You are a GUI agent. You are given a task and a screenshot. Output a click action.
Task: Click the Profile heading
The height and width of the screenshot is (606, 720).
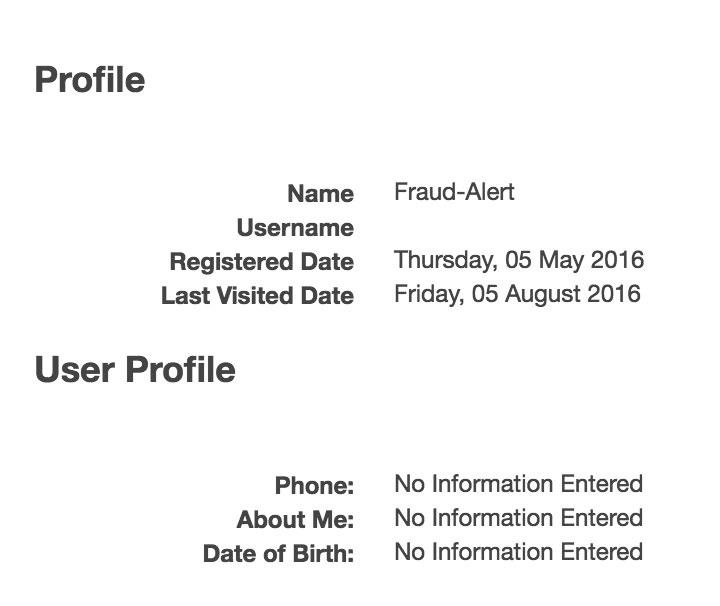click(x=90, y=80)
